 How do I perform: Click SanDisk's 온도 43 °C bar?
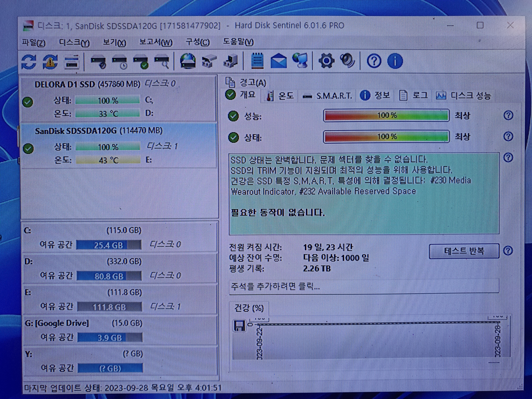point(108,160)
